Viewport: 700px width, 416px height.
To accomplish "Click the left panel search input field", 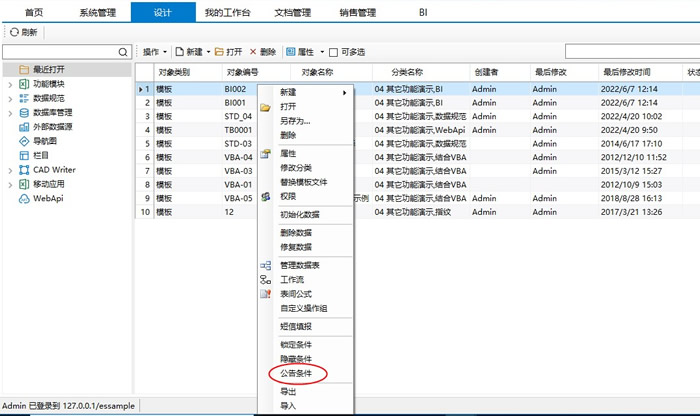I will click(x=60, y=51).
